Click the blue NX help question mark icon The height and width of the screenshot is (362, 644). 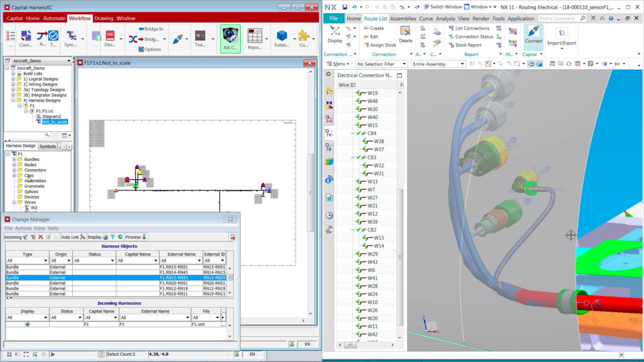[x=611, y=18]
